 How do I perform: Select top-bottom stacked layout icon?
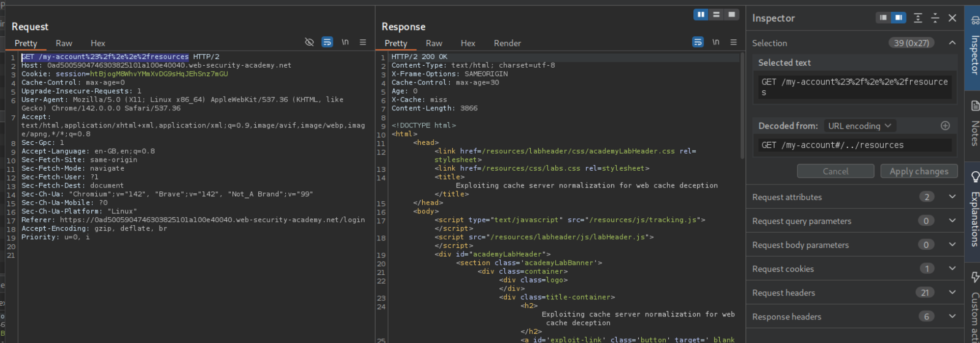(716, 15)
